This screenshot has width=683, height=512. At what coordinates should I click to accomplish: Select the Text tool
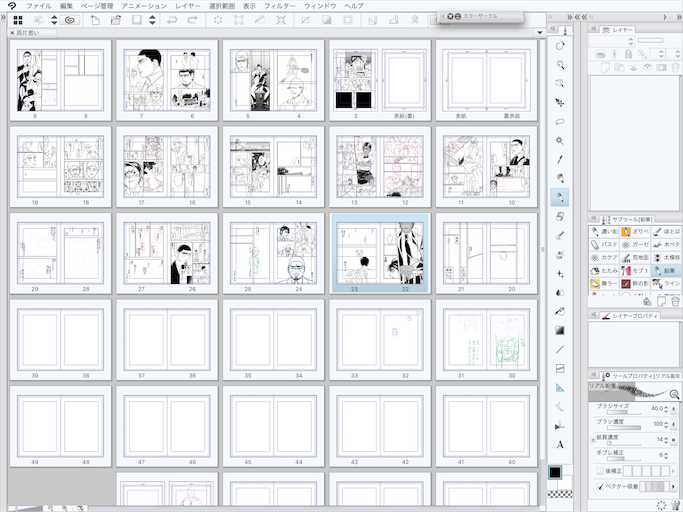560,444
